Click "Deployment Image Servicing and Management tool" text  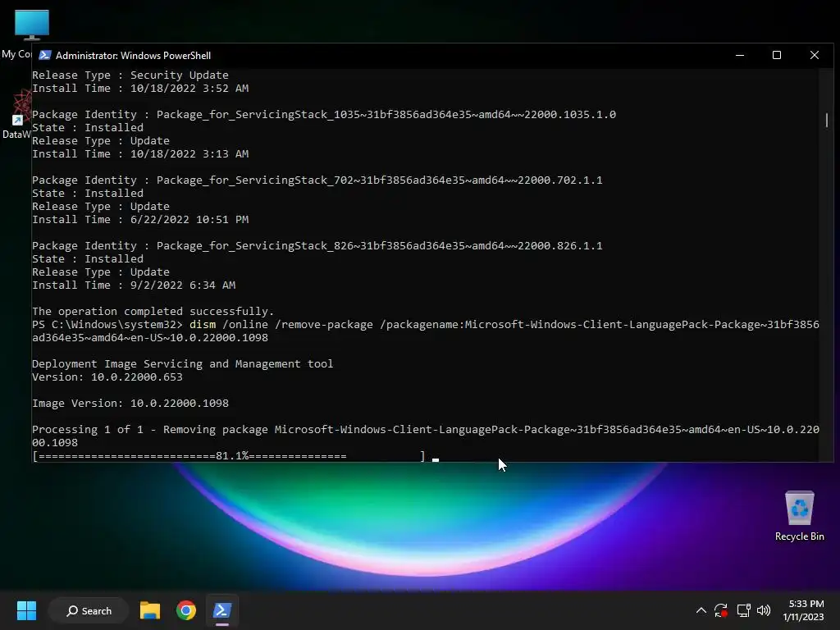tap(183, 363)
